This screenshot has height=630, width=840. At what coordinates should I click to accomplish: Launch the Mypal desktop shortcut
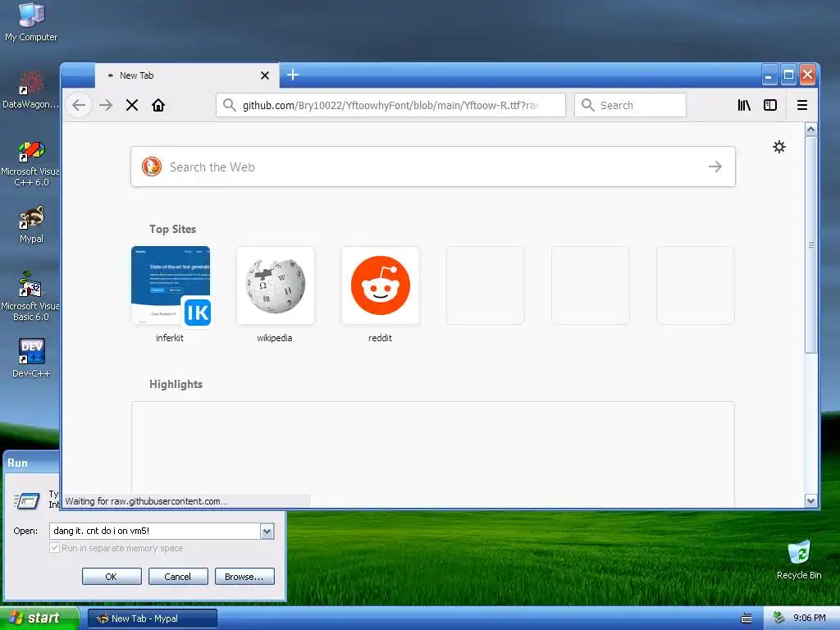tap(31, 225)
